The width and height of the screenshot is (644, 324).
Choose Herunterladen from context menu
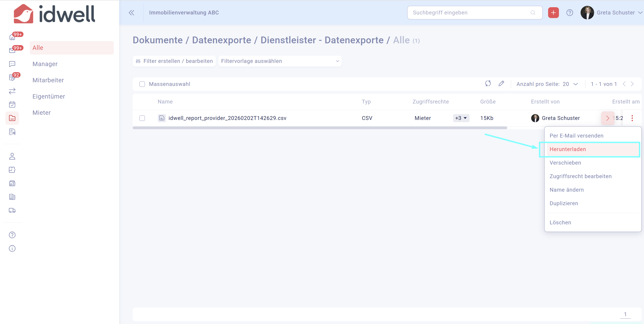tap(568, 149)
